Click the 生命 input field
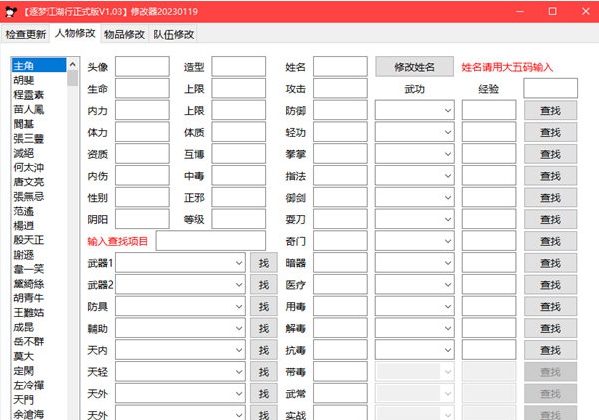The height and width of the screenshot is (420, 599). tap(142, 89)
